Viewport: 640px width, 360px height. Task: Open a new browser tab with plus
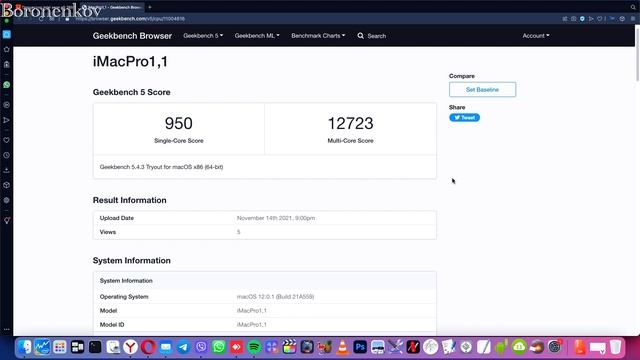150,7
